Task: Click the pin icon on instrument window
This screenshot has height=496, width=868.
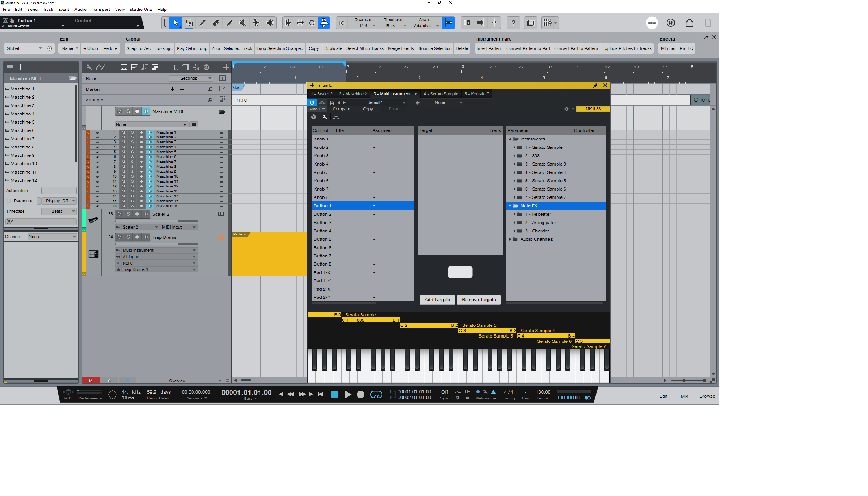Action: [x=595, y=86]
